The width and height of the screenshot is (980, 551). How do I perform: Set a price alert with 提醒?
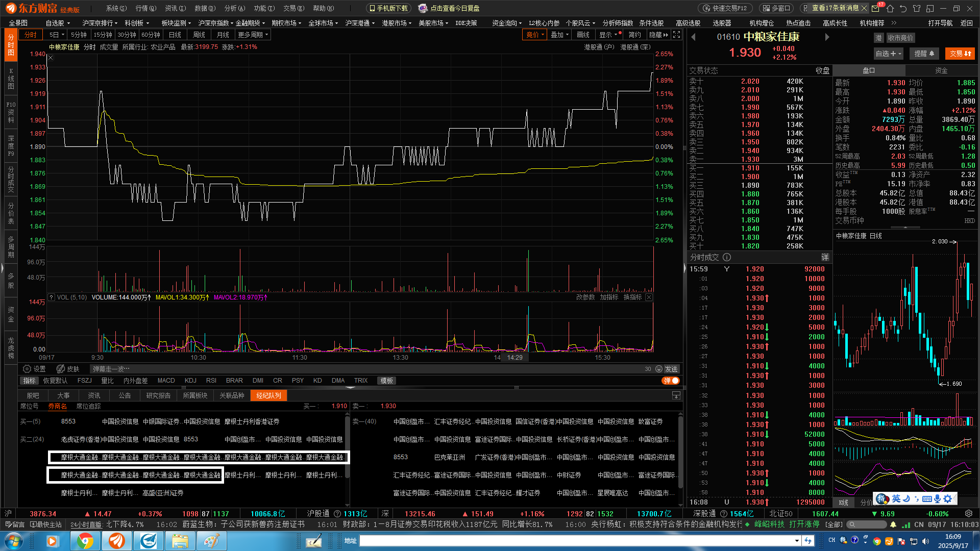coord(924,54)
